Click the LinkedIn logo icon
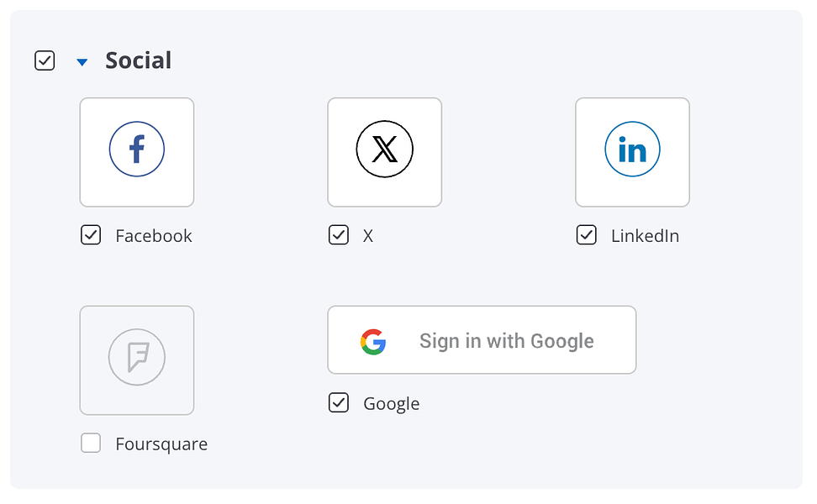Viewport: 817px width, 504px height. pos(632,150)
